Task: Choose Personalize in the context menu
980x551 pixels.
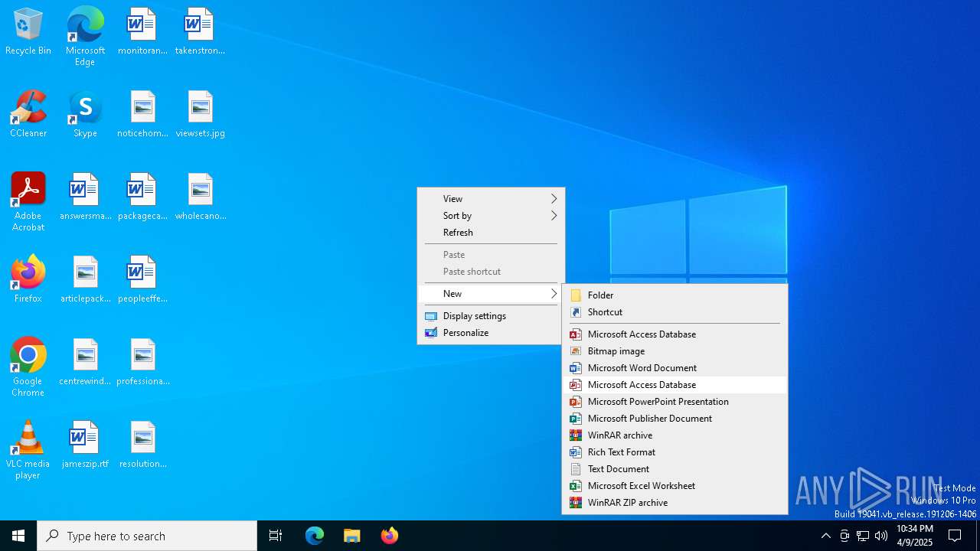Action: pos(491,333)
